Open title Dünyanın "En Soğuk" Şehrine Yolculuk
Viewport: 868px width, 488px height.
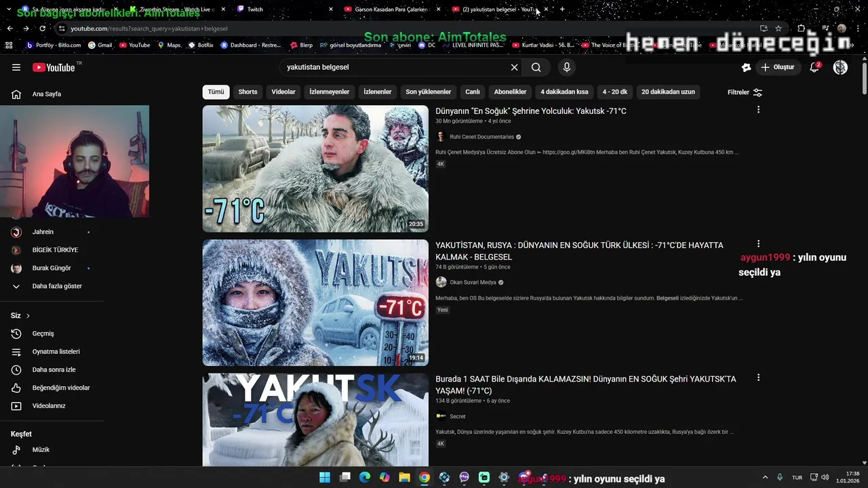531,111
